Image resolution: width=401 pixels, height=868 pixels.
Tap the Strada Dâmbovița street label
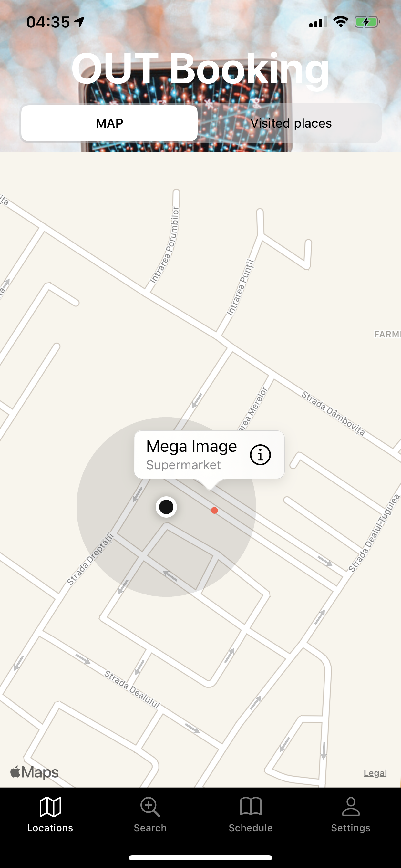[x=333, y=413]
